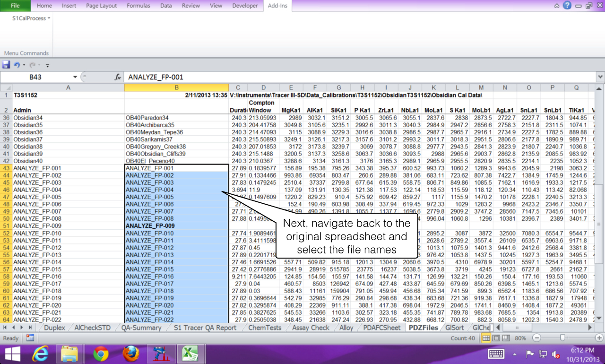Open the Tracer spectrum app in taskbar
605x364 pixels.
161,354
